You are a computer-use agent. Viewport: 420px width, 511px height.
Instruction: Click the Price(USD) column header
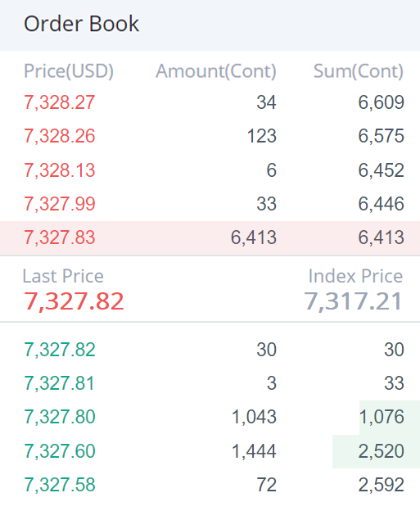(x=69, y=71)
